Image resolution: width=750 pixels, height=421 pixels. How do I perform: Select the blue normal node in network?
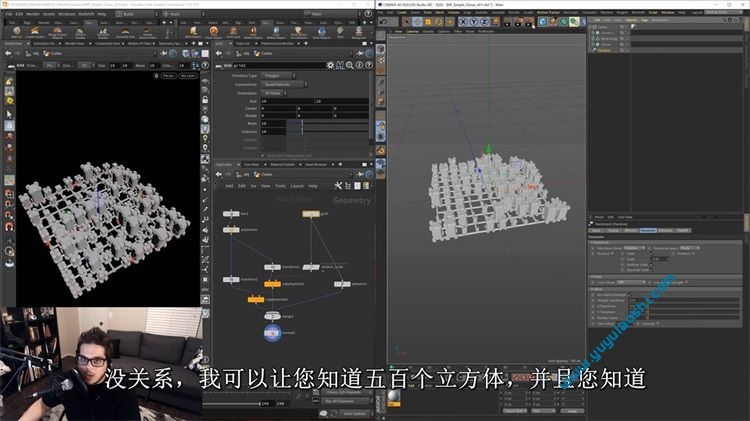coord(272,332)
